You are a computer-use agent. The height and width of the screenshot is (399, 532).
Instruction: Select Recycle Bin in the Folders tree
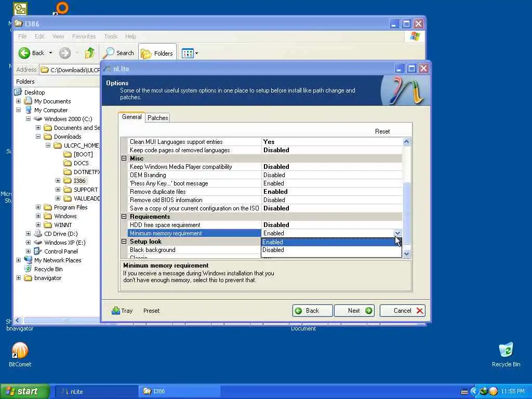[48, 269]
